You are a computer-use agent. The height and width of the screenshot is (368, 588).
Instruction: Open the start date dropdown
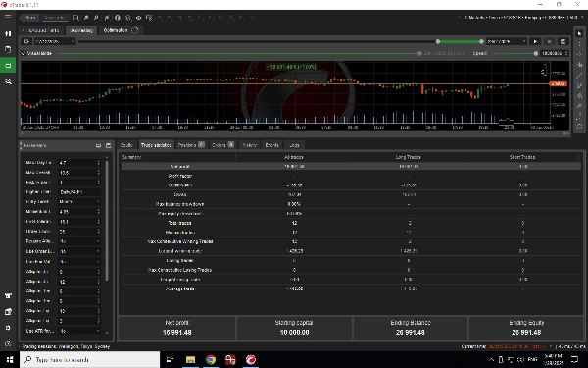click(55, 41)
